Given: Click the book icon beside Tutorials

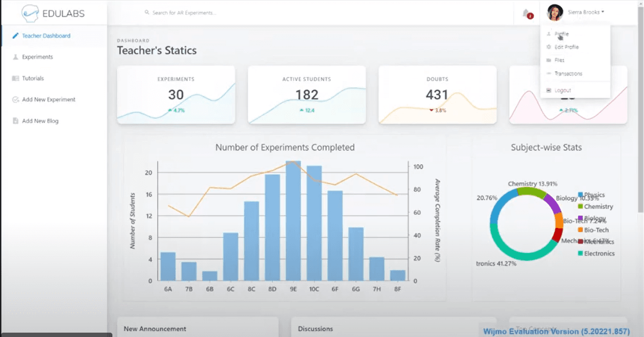Looking at the screenshot, I should 16,79.
